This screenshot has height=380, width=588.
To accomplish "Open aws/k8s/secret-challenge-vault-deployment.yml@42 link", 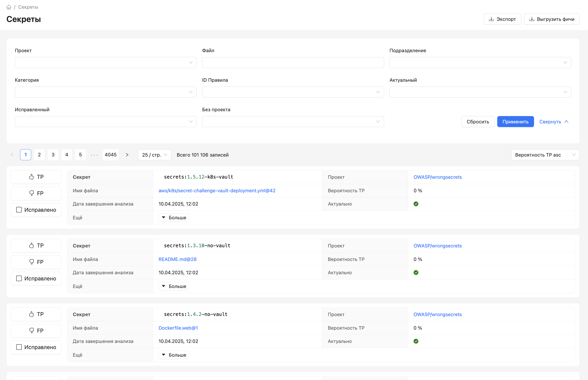I will point(217,190).
